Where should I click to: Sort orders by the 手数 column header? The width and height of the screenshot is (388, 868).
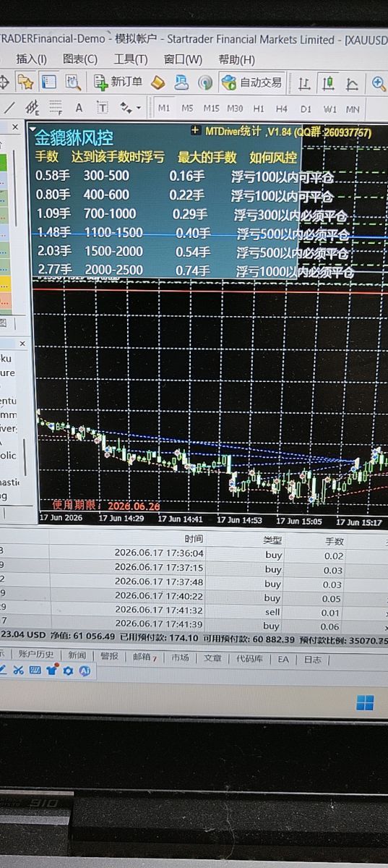(x=335, y=541)
